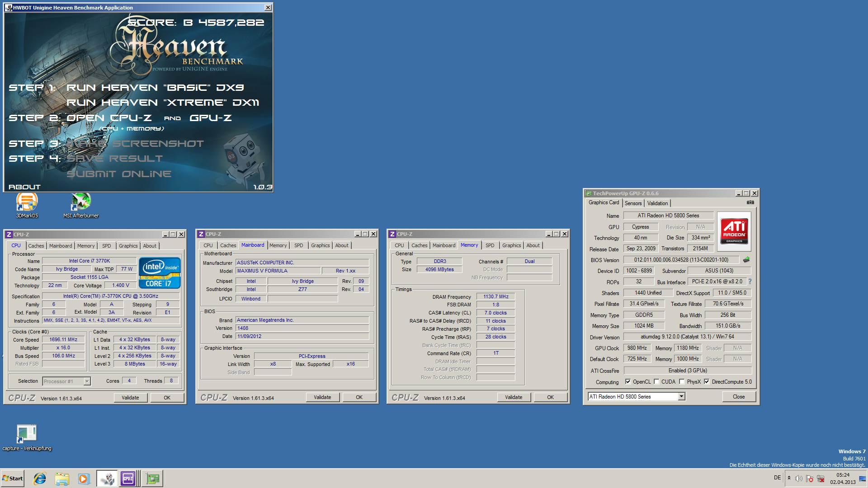Click Validate in the CPU window
This screenshot has height=488, width=868.
(x=130, y=398)
